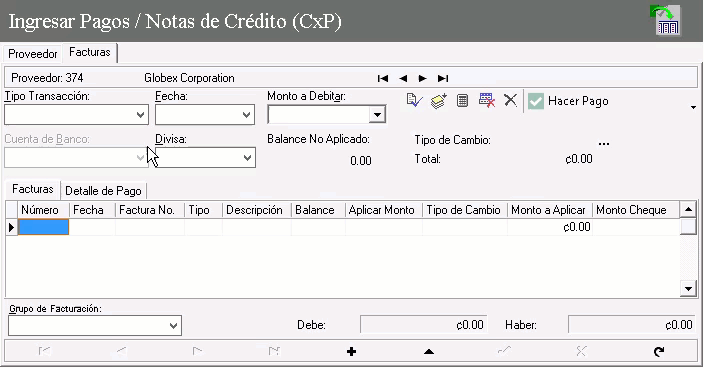Select the highlighted Número cell in first row

[x=43, y=227]
